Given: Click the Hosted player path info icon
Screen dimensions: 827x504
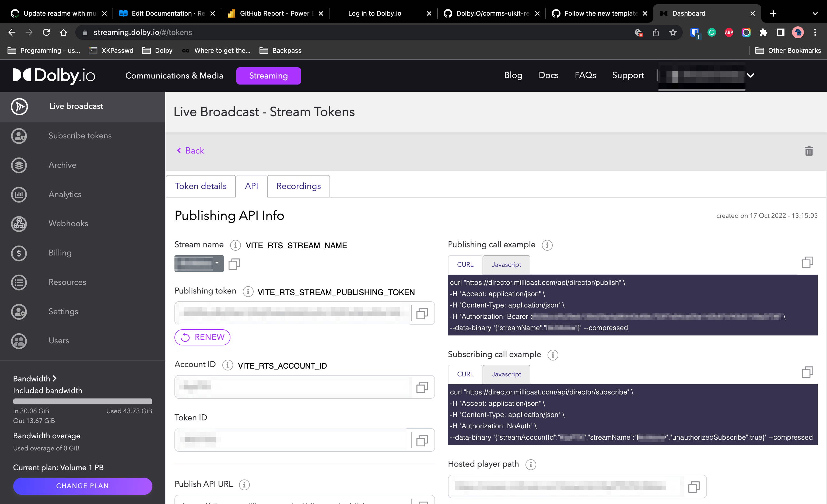Looking at the screenshot, I should (x=530, y=464).
